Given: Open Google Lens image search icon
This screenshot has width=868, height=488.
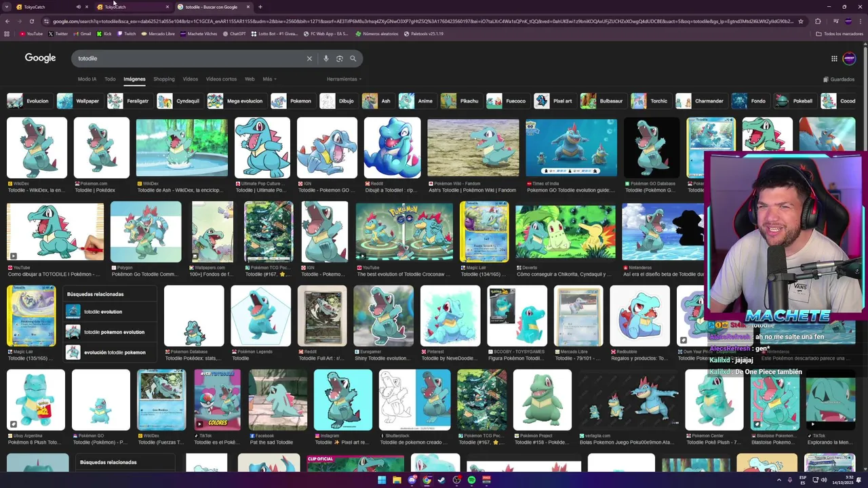Looking at the screenshot, I should (x=339, y=58).
